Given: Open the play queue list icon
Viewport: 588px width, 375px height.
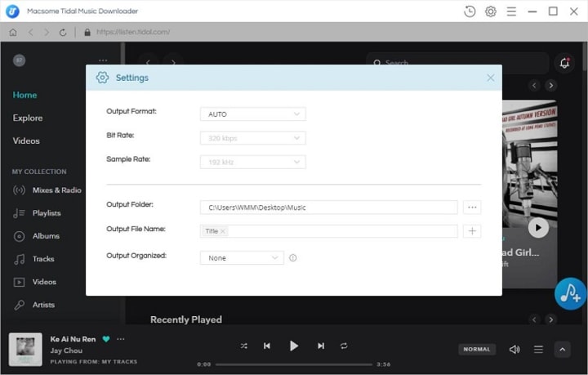Looking at the screenshot, I should tap(538, 350).
